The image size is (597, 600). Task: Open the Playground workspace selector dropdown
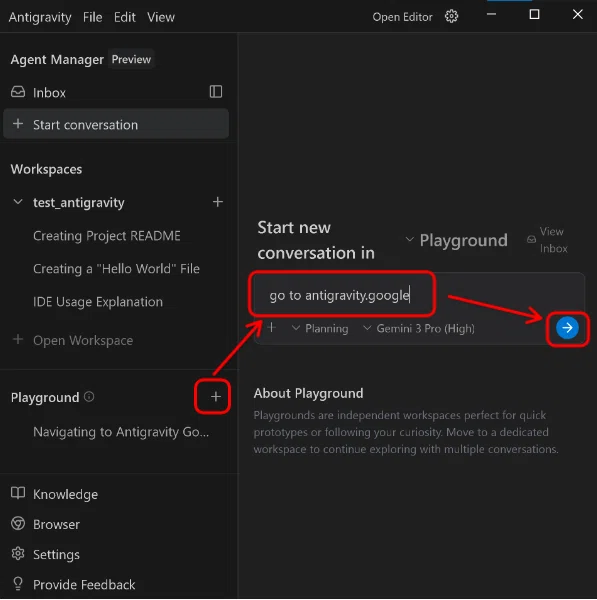(x=457, y=240)
